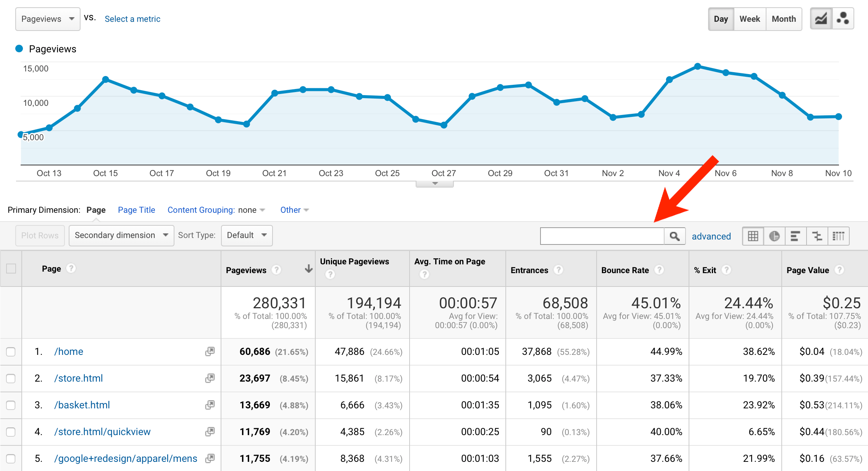The image size is (868, 471).
Task: Open /home page in new window icon
Action: coord(210,351)
